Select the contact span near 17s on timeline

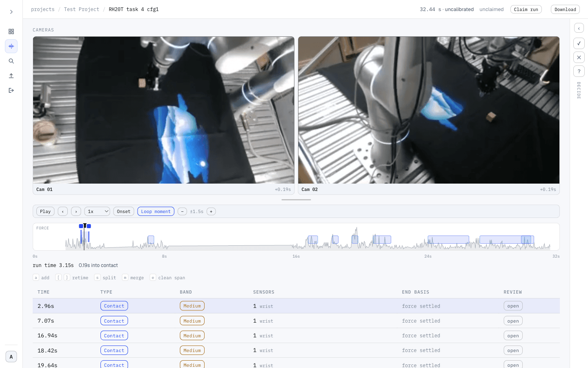313,240
